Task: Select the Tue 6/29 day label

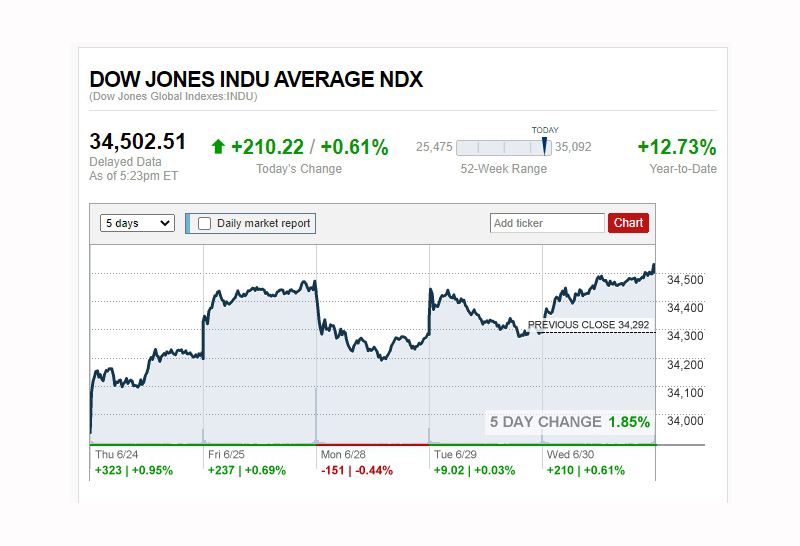Action: click(x=455, y=454)
